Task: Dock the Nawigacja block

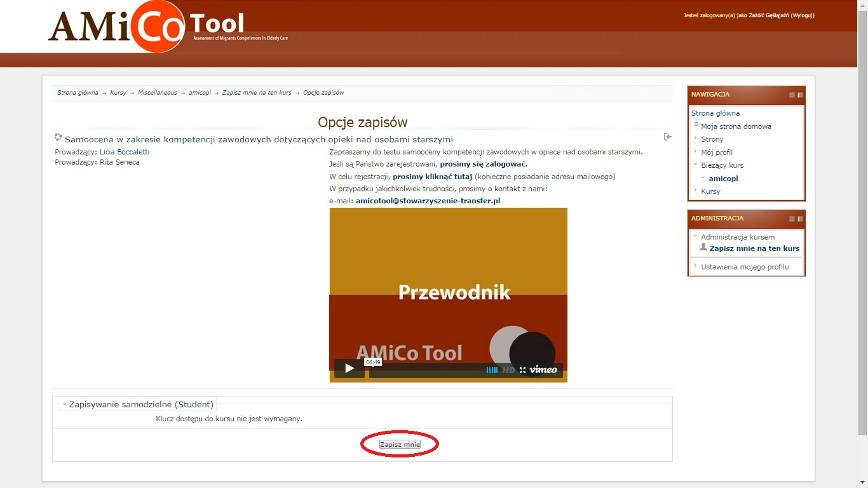Action: pos(800,95)
